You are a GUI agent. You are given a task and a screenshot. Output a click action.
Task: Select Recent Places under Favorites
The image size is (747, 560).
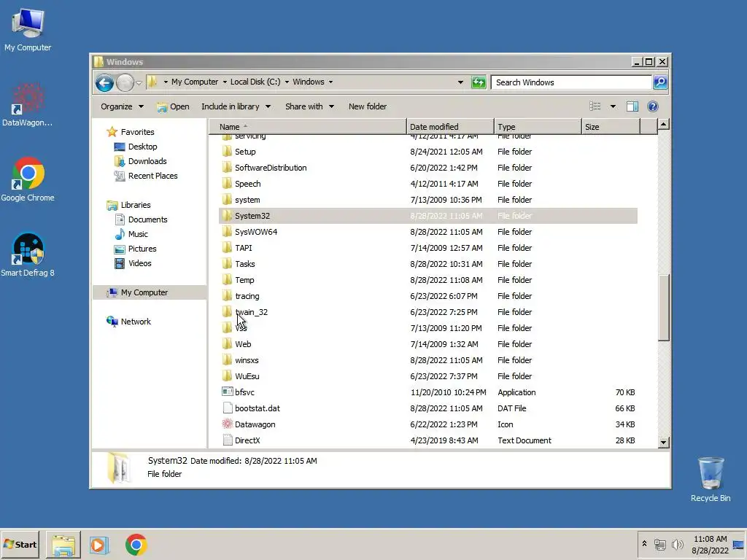coord(152,176)
